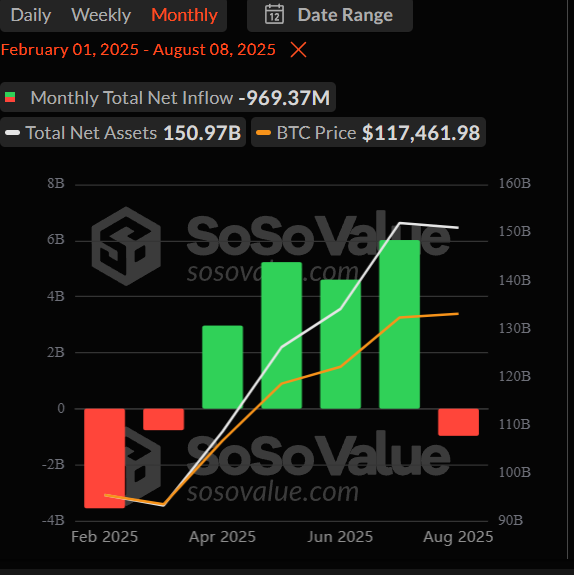The width and height of the screenshot is (574, 575).
Task: Click the -969.37M net inflow value
Action: click(x=284, y=98)
